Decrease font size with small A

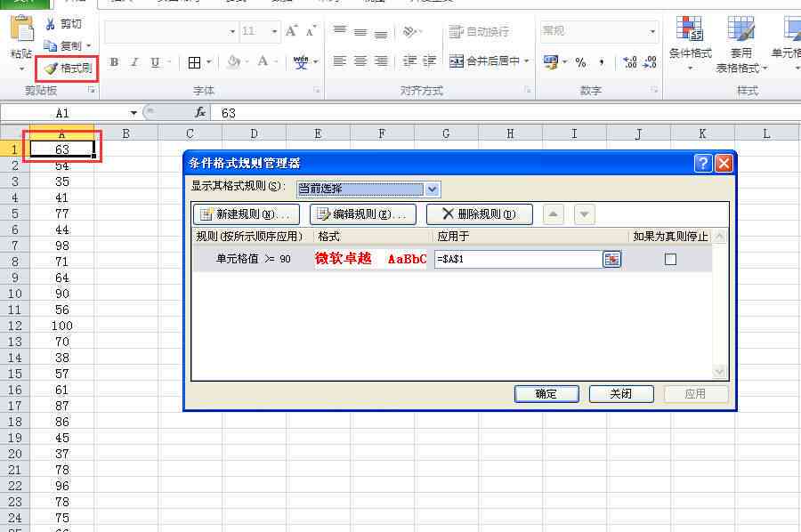click(x=311, y=31)
